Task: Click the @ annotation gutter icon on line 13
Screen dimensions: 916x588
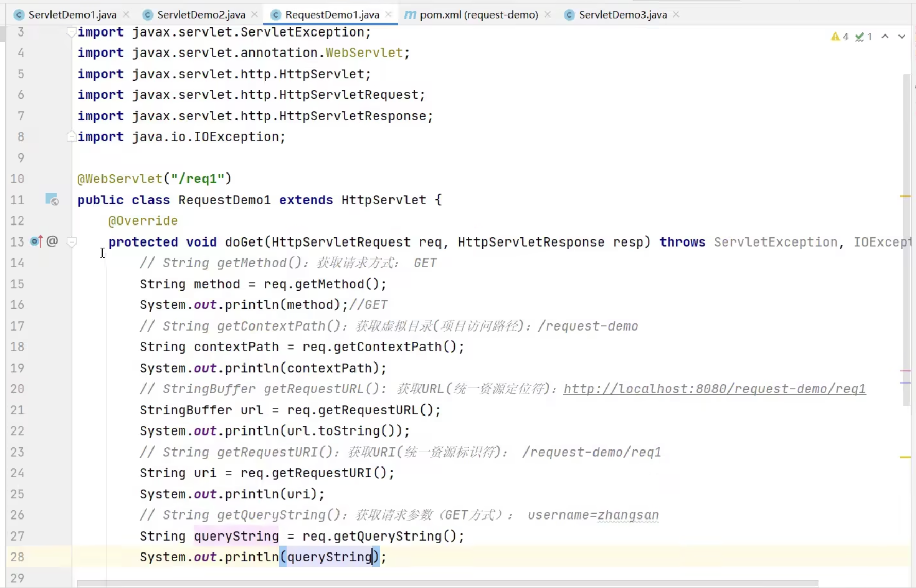Action: pyautogui.click(x=52, y=241)
